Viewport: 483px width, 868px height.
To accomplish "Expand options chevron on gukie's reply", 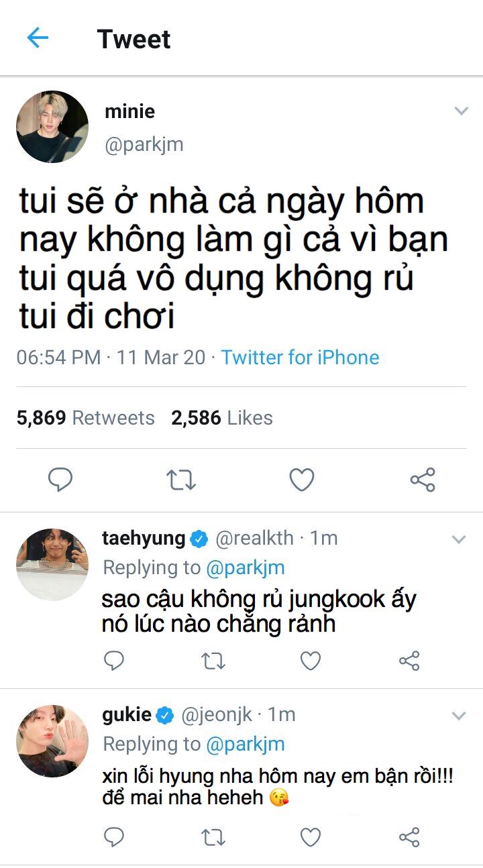I will click(x=459, y=716).
